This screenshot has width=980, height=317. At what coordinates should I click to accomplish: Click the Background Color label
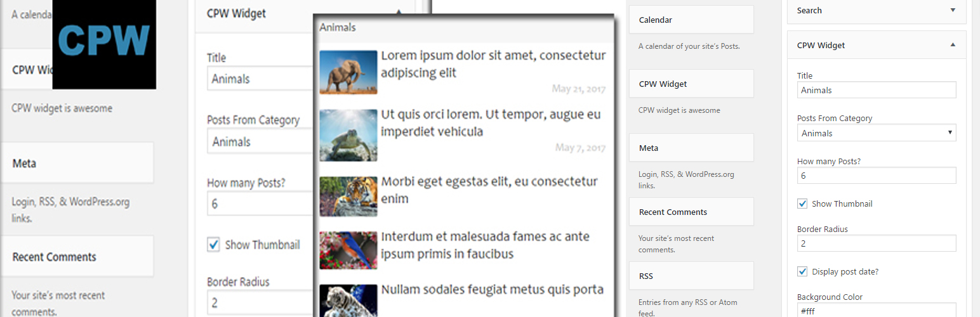(x=830, y=297)
